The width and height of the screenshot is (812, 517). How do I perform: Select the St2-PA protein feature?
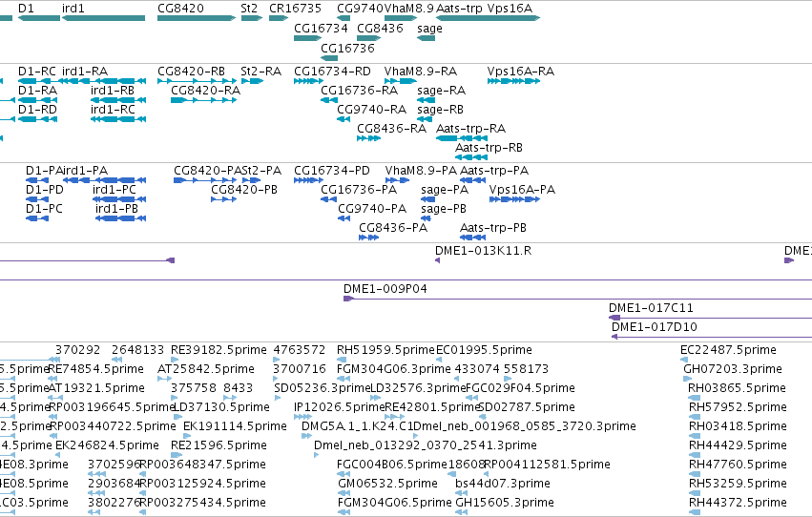click(x=252, y=180)
